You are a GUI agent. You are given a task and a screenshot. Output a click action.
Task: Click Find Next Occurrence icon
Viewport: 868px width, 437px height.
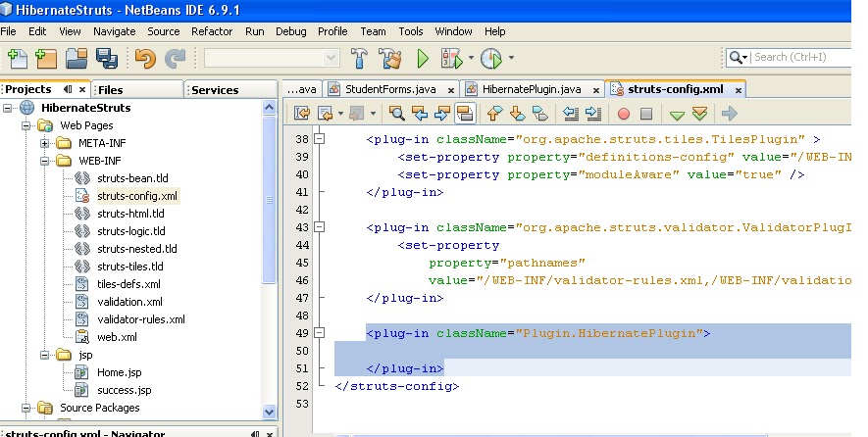click(x=441, y=114)
